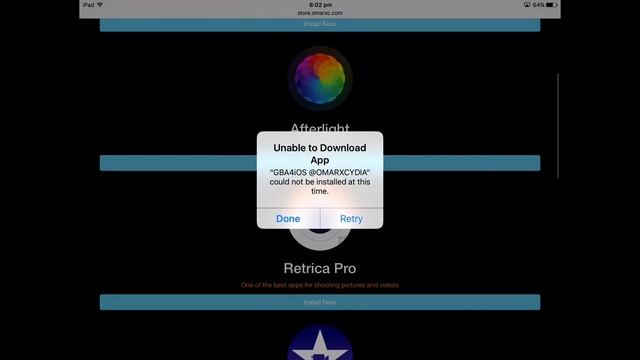Image resolution: width=640 pixels, height=360 pixels.
Task: Click Install Now under Retica Pro
Action: [320, 302]
